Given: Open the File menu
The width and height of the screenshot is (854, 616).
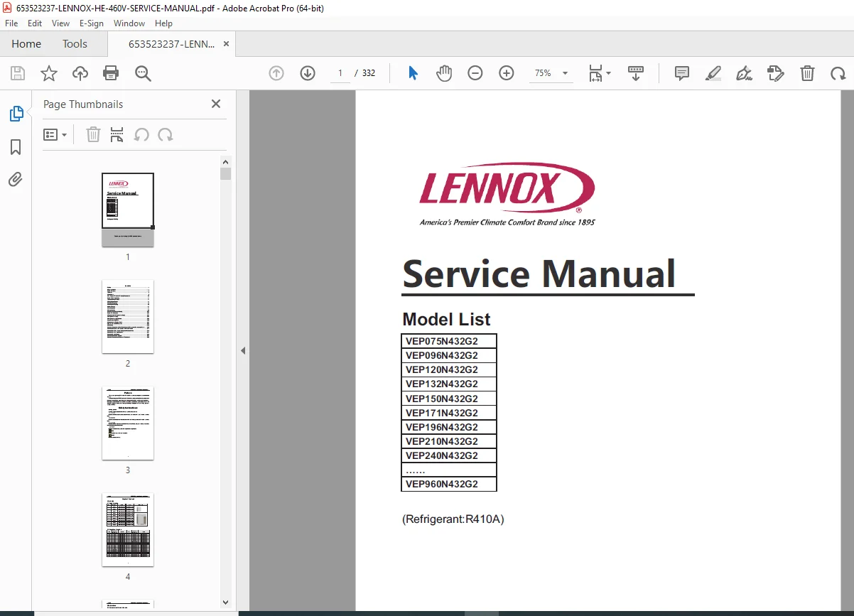Looking at the screenshot, I should tap(11, 23).
